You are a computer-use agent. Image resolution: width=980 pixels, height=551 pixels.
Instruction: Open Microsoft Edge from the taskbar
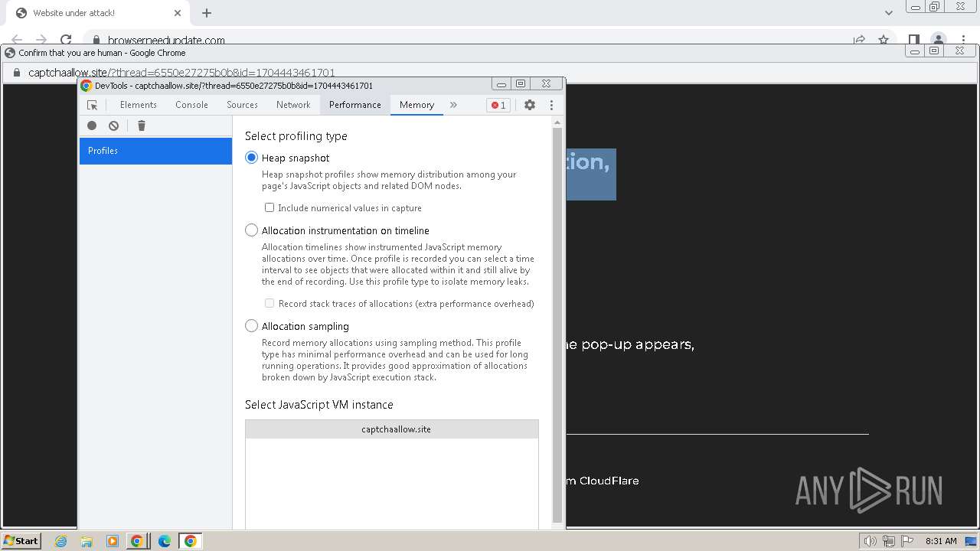[x=164, y=541]
